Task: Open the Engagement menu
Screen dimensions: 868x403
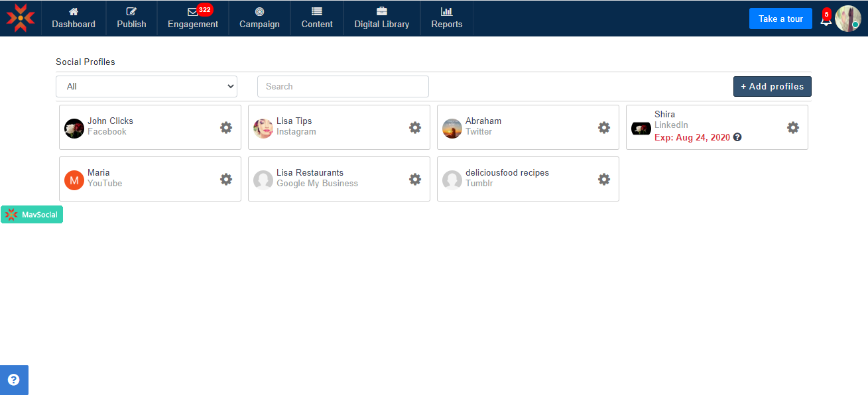Action: coord(193,19)
